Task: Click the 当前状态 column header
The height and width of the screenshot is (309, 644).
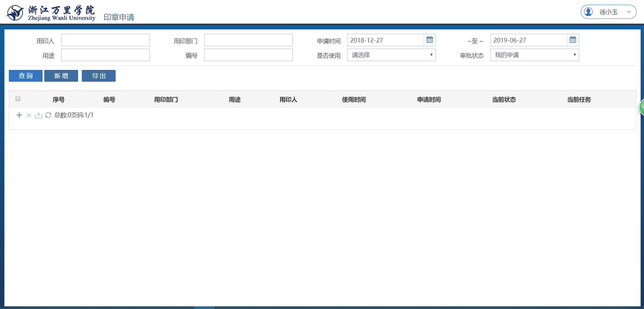Action: click(504, 100)
